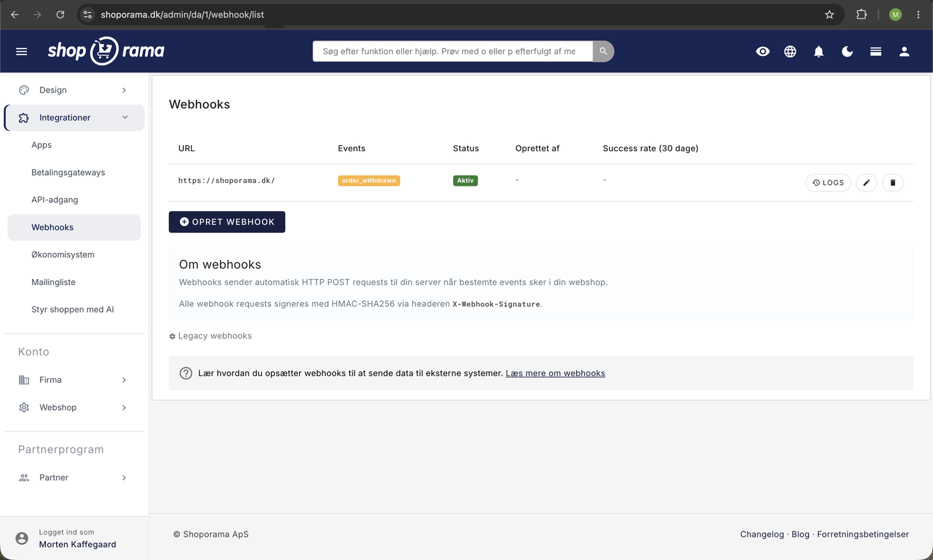Click the browser back arrow

tap(15, 14)
